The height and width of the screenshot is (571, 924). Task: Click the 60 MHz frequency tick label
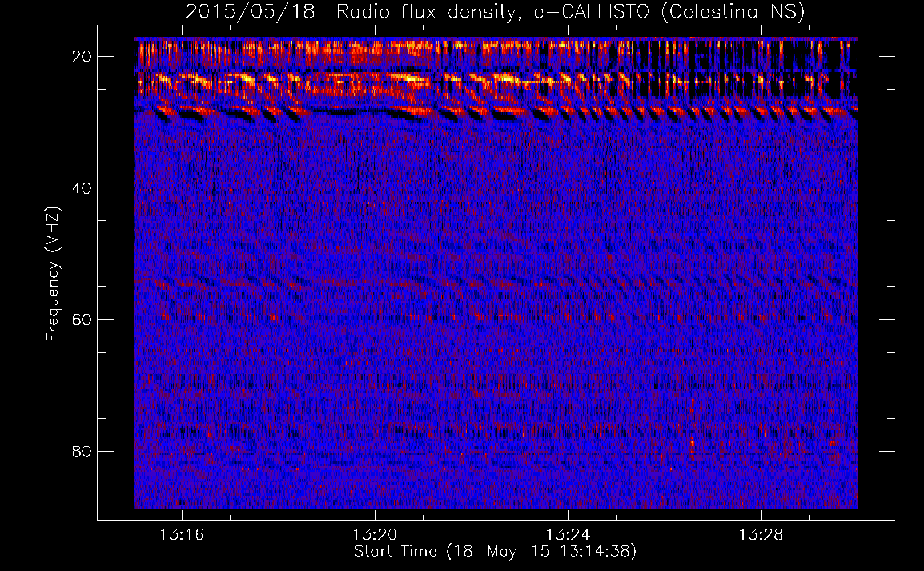click(x=82, y=320)
